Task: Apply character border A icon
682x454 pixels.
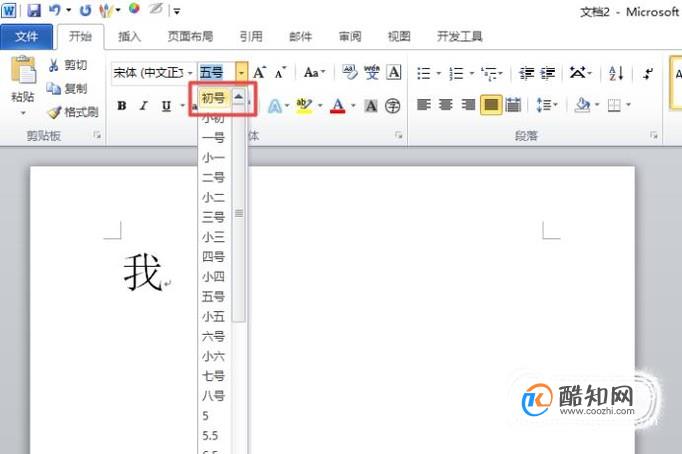Action: tap(394, 72)
